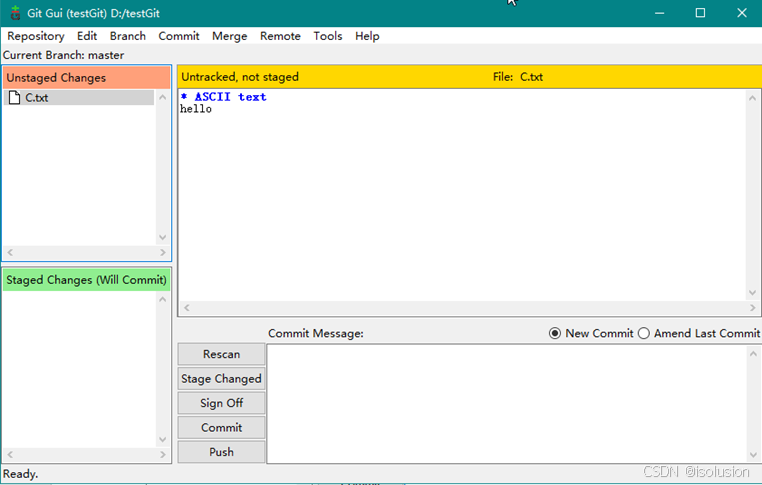This screenshot has width=762, height=485.
Task: Click the Unstaged Changes header
Action: click(x=87, y=78)
